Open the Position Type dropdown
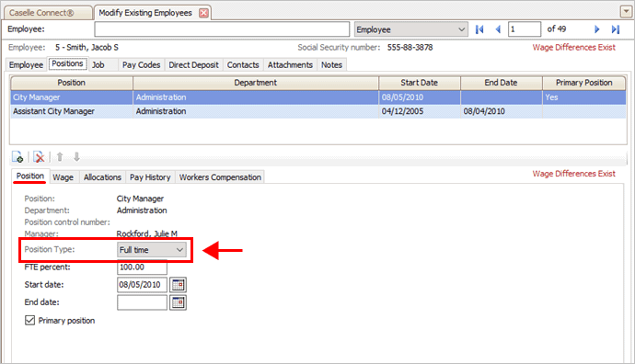 tap(152, 250)
